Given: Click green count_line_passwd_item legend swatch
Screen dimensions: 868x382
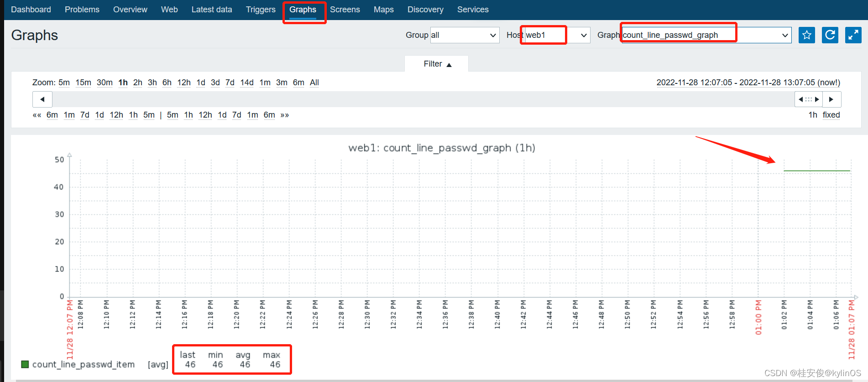Looking at the screenshot, I should pos(25,364).
